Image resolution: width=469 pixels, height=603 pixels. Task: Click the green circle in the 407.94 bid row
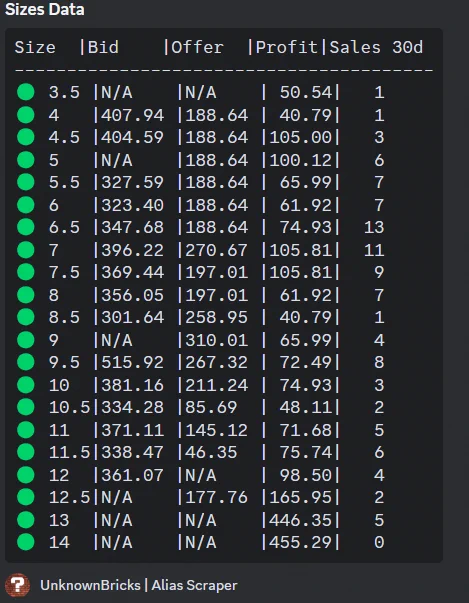point(26,115)
